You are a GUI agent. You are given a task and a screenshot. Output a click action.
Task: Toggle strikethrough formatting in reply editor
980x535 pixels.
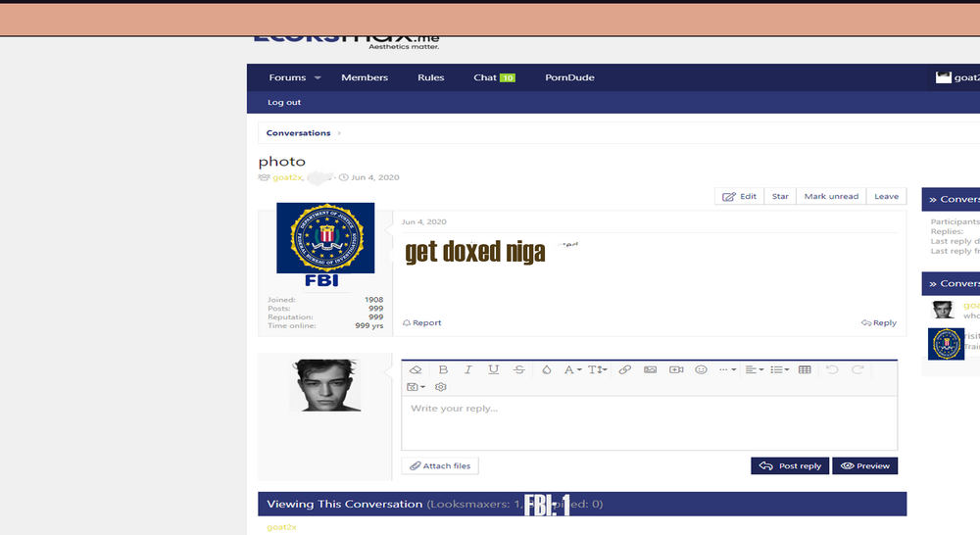(518, 370)
